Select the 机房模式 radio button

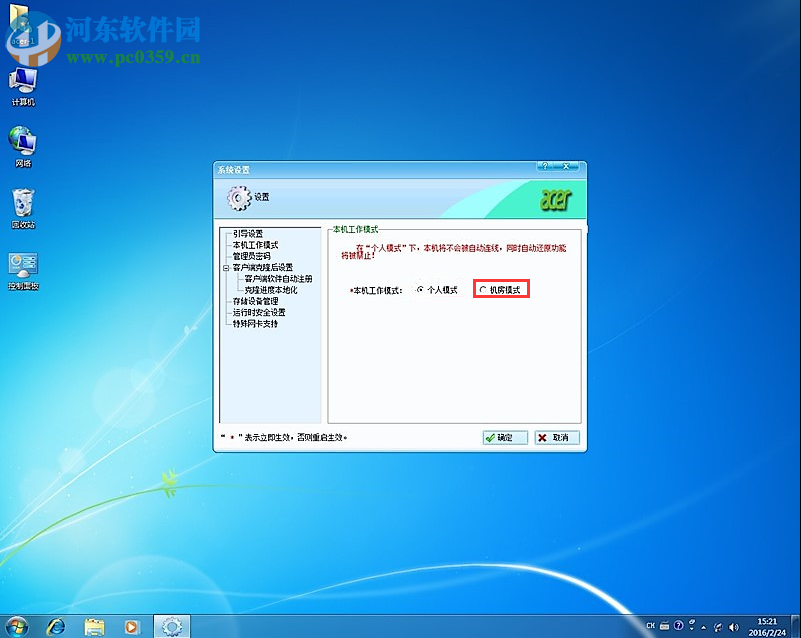pos(482,290)
